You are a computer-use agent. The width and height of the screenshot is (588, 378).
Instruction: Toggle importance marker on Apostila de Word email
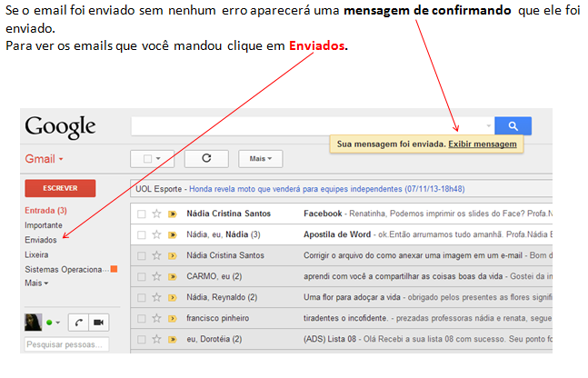[x=173, y=235]
